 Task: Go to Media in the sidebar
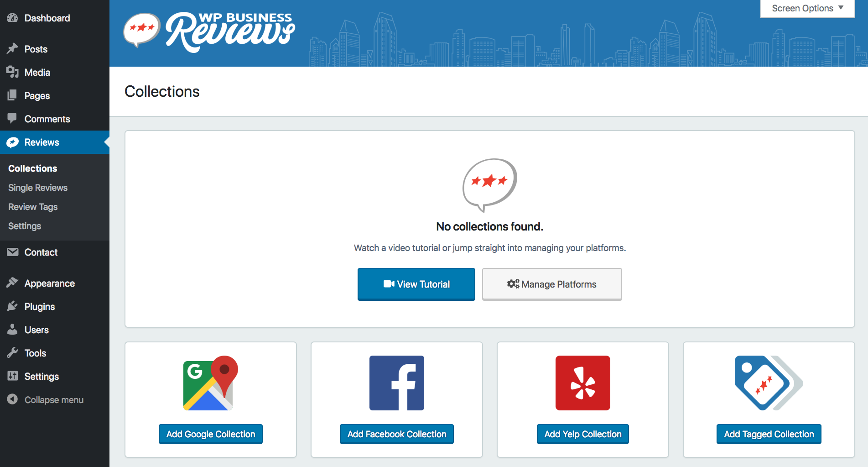55,72
